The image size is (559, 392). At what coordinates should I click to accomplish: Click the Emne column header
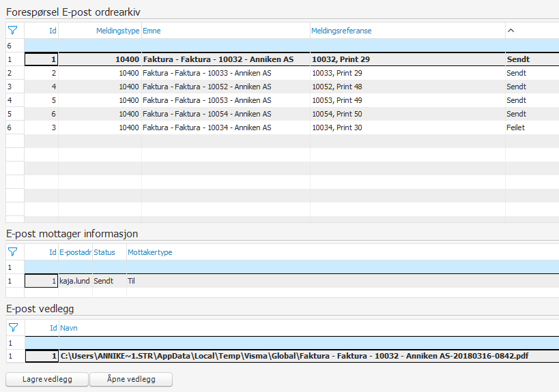click(x=225, y=31)
